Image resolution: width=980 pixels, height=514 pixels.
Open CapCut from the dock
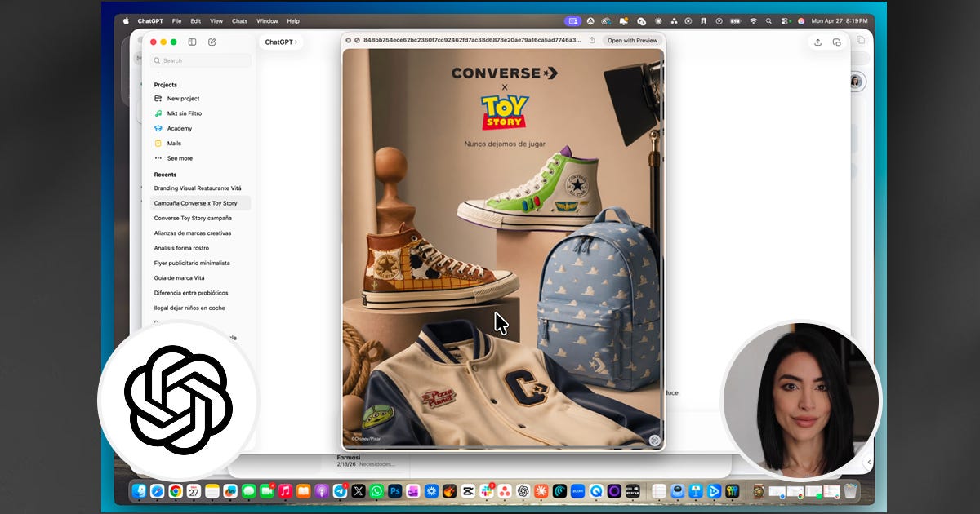coord(468,491)
